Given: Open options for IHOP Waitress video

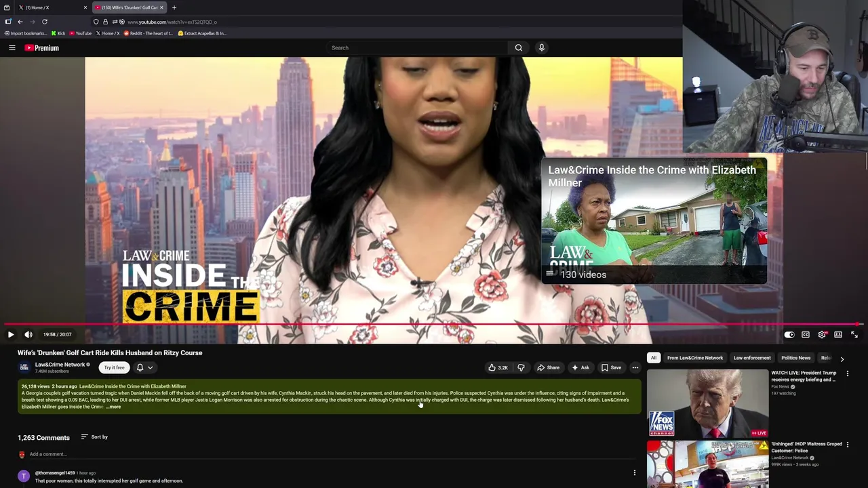Looking at the screenshot, I should tap(847, 445).
